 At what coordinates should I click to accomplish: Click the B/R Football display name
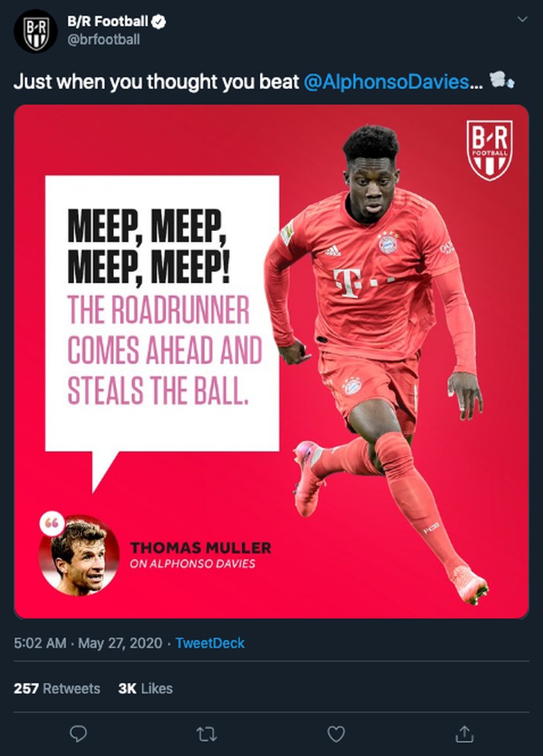[107, 22]
